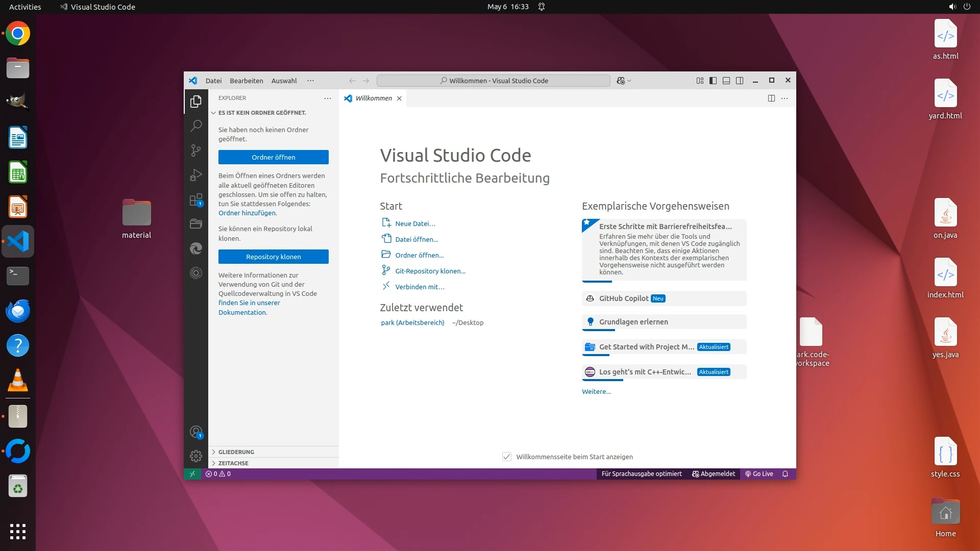Split the editor to the right

(771, 98)
